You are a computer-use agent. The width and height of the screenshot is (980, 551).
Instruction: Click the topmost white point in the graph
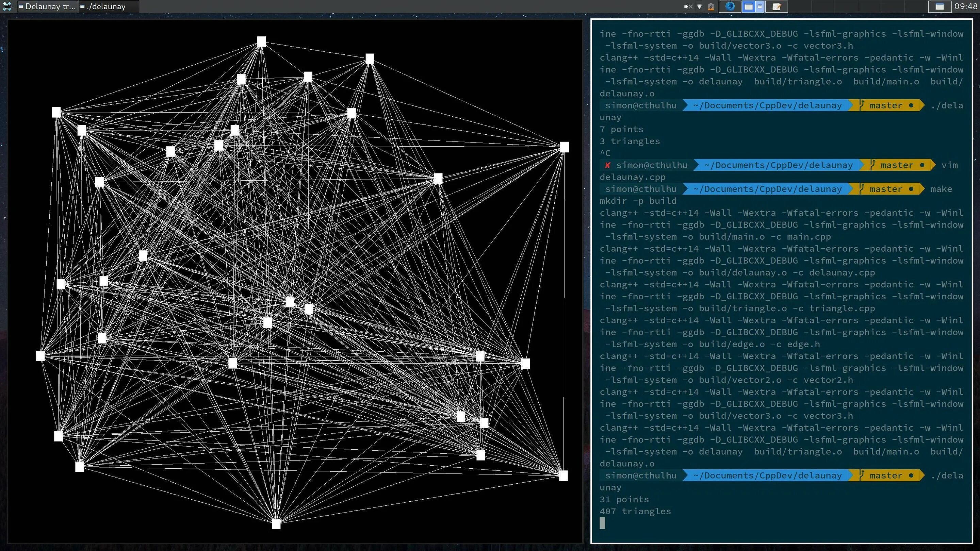pos(261,41)
